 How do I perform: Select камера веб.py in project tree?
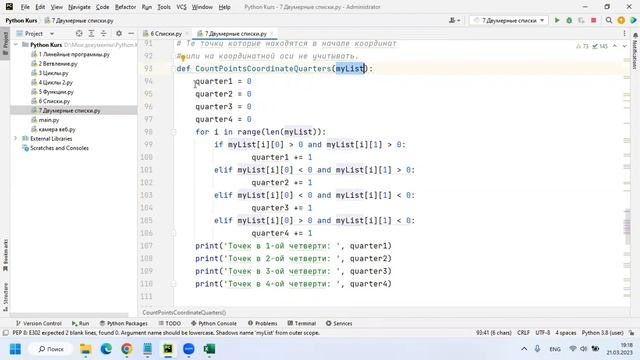tap(57, 129)
